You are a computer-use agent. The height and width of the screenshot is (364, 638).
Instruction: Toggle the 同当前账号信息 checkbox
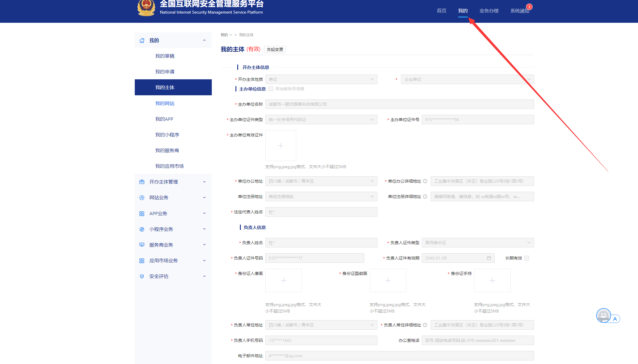pyautogui.click(x=271, y=89)
